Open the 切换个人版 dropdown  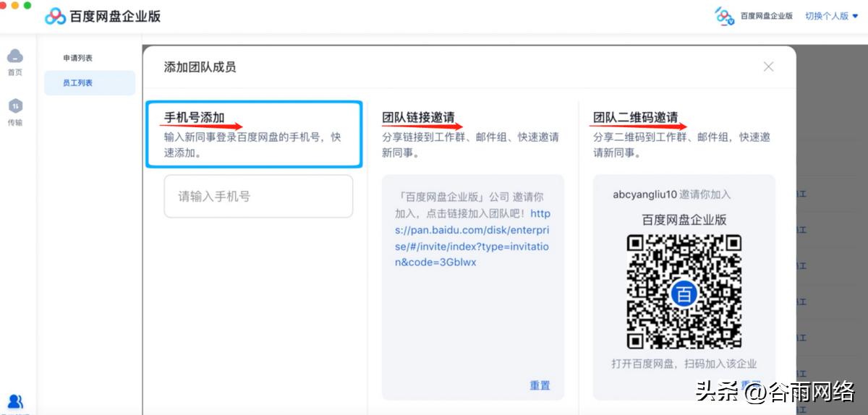point(832,16)
